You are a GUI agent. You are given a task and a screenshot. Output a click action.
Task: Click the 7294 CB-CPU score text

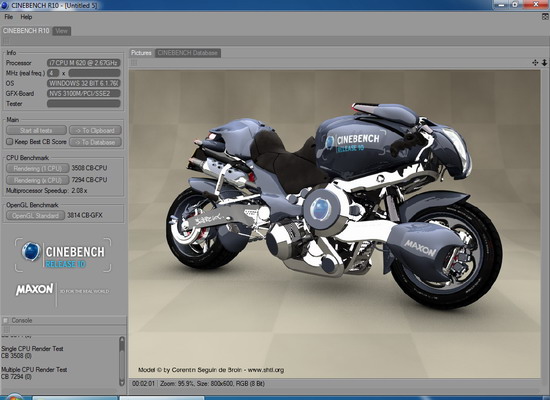[x=89, y=180]
